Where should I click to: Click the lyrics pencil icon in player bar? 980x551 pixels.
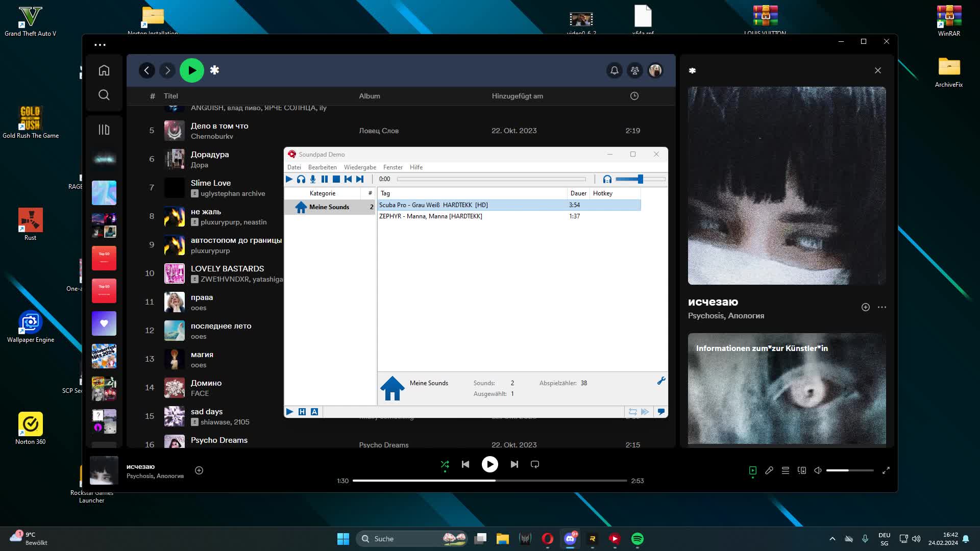click(x=769, y=470)
